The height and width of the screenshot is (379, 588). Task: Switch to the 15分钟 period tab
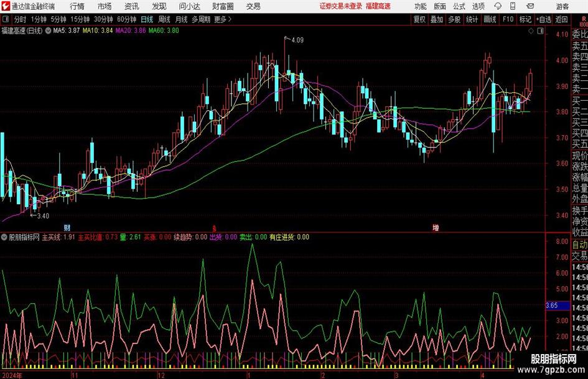pyautogui.click(x=80, y=19)
